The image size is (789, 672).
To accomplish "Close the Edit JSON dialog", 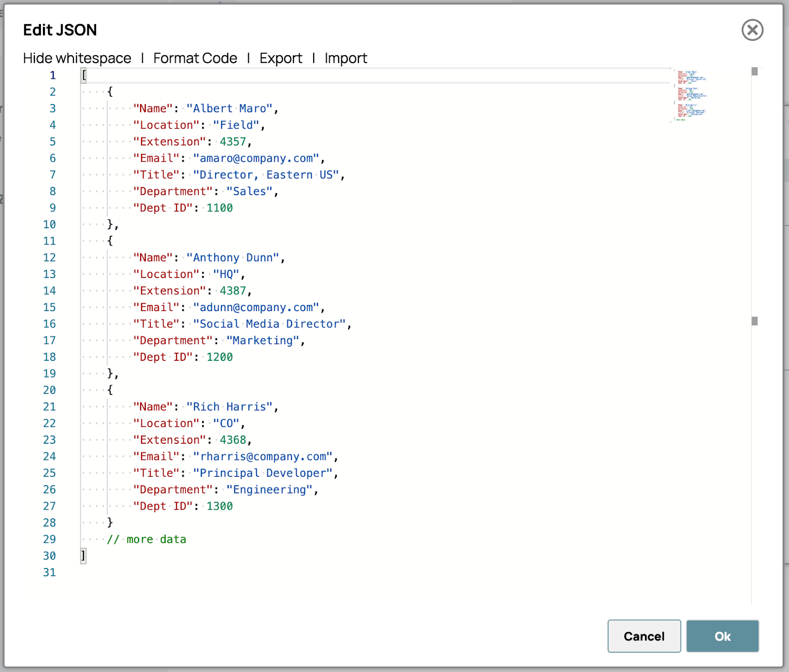I will pos(752,30).
